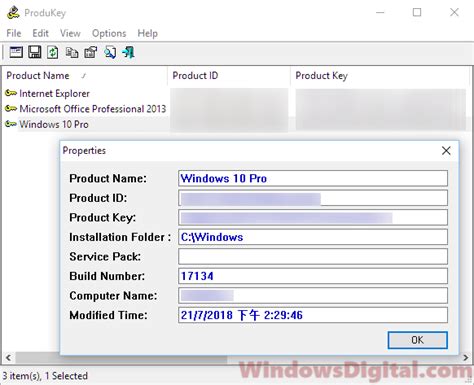Click the Installation Folder field C:\Windows
This screenshot has height=385, width=474.
click(x=313, y=237)
